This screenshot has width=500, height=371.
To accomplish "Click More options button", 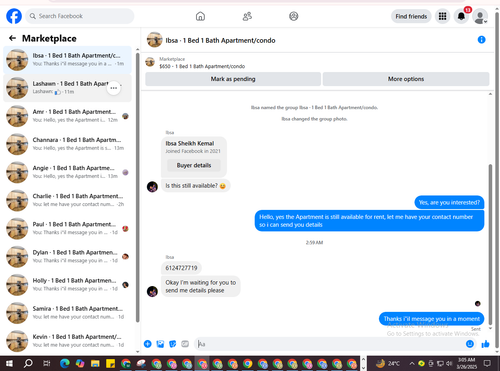I will tap(406, 79).
